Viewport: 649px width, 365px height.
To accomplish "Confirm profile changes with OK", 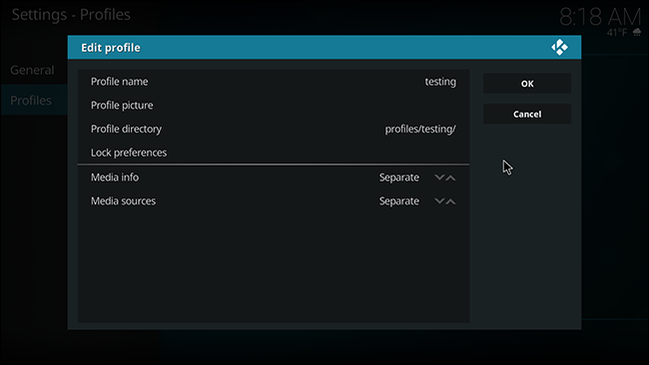I will [527, 84].
